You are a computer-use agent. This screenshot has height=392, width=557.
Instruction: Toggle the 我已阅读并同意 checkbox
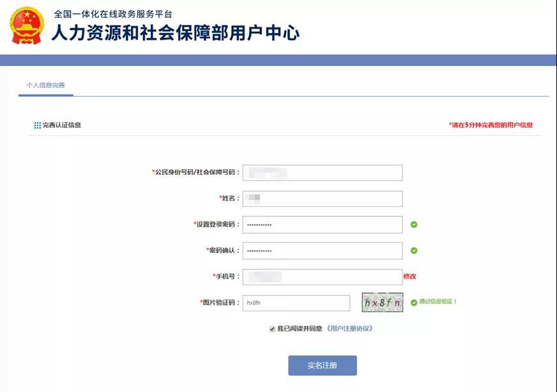(x=272, y=329)
